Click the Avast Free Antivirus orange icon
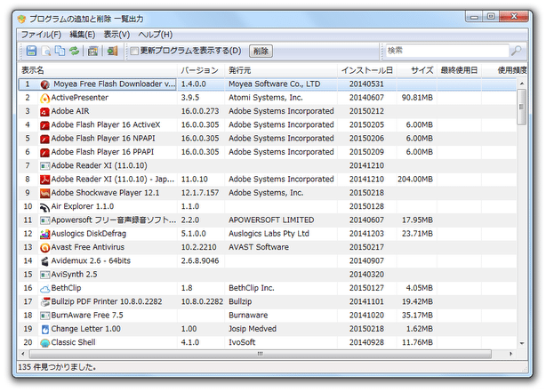Screen dimensions: 546x392 pos(45,247)
